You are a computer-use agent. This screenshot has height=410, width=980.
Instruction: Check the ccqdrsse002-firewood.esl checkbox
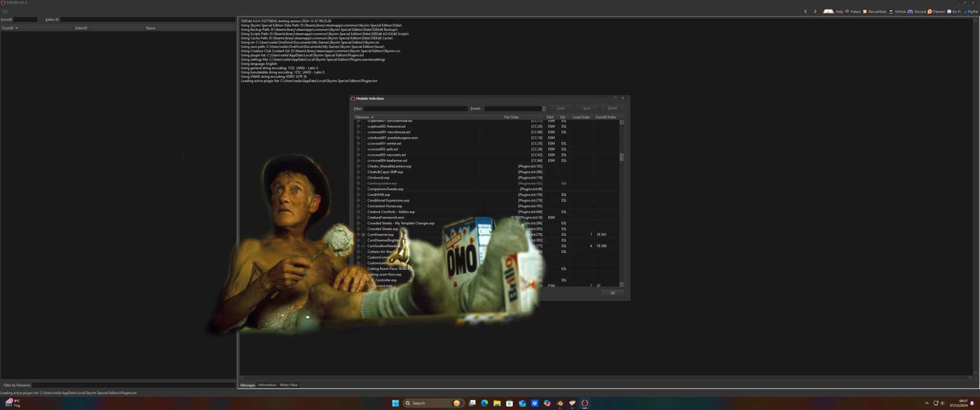coord(363,127)
